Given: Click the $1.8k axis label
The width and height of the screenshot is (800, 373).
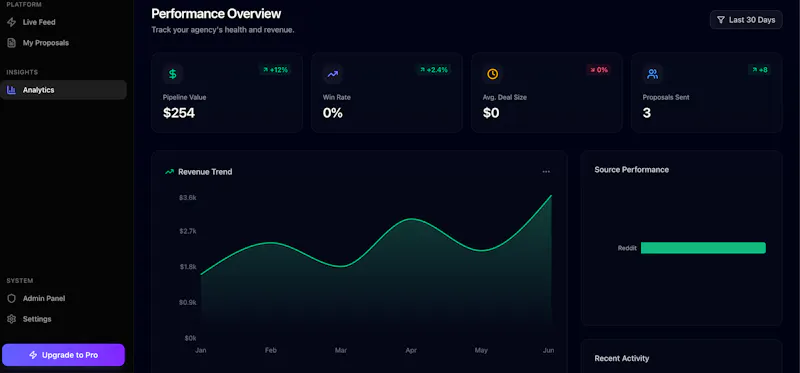Looking at the screenshot, I should [188, 267].
